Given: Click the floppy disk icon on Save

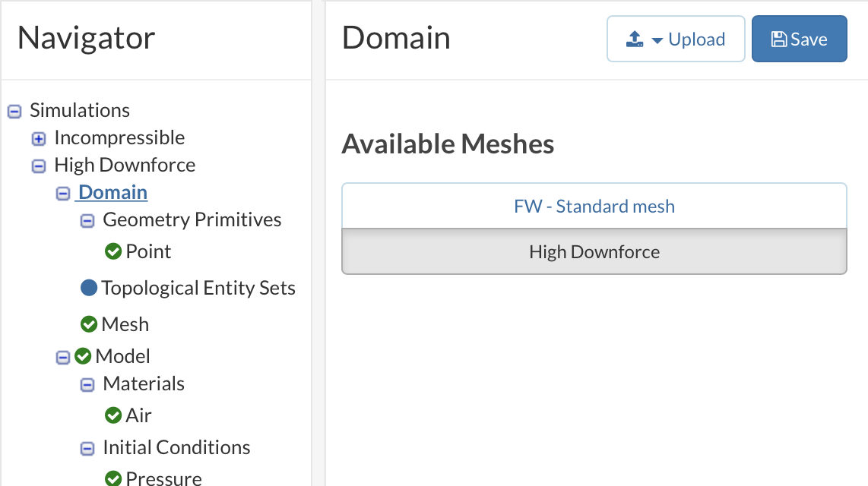Looking at the screenshot, I should pyautogui.click(x=778, y=39).
